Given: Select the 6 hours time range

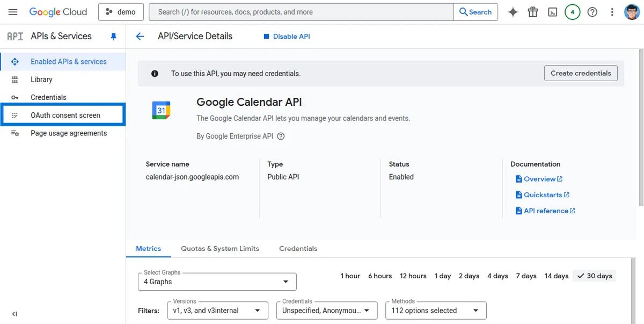Looking at the screenshot, I should tap(380, 276).
